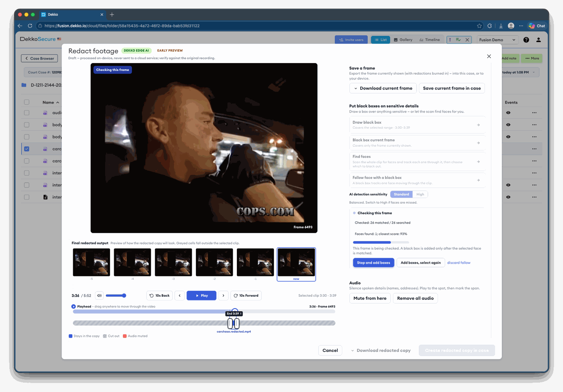The height and width of the screenshot is (392, 563).
Task: Select the -5 preview thumbnail
Action: coord(92,262)
